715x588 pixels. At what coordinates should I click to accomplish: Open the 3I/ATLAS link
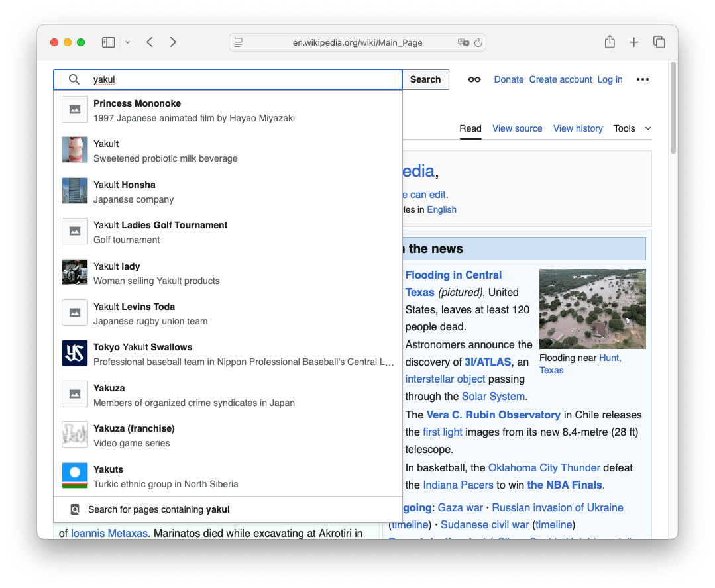488,362
